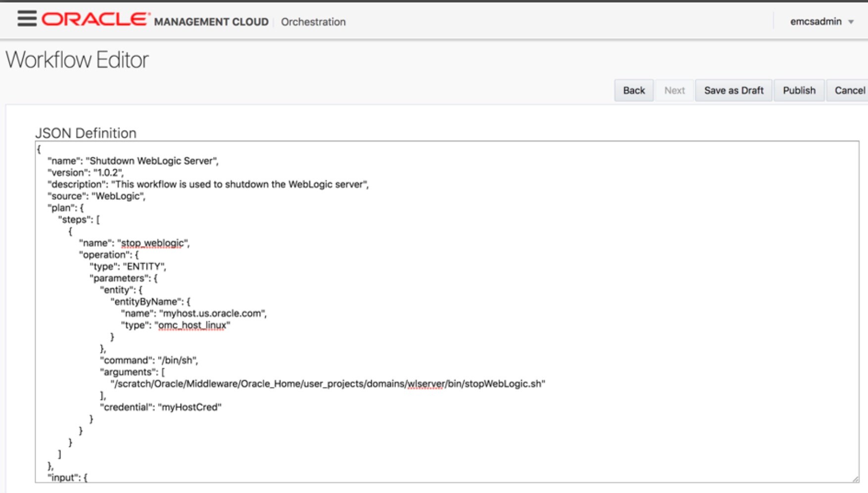Click the "operation": { line
This screenshot has width=868, height=493.
tap(109, 255)
